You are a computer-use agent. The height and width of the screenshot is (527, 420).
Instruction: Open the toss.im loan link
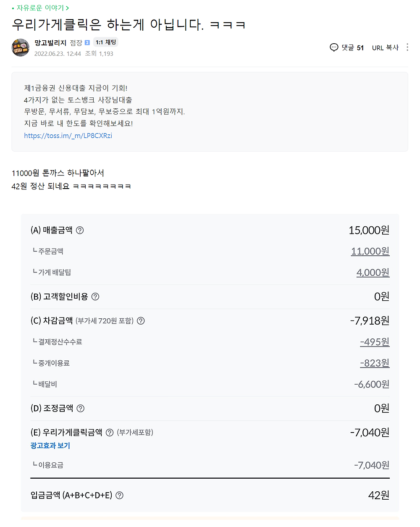click(68, 136)
